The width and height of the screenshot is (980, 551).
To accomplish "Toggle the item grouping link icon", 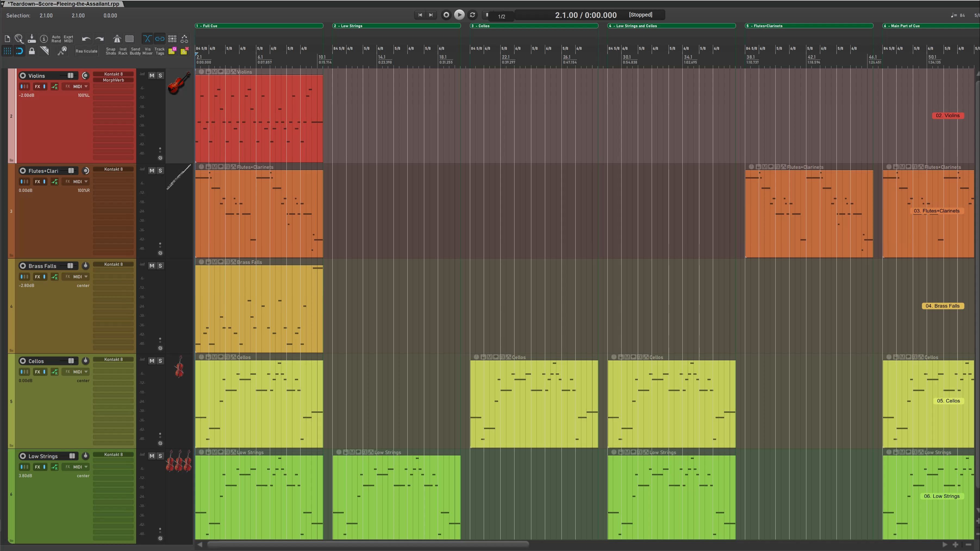I will pos(160,39).
